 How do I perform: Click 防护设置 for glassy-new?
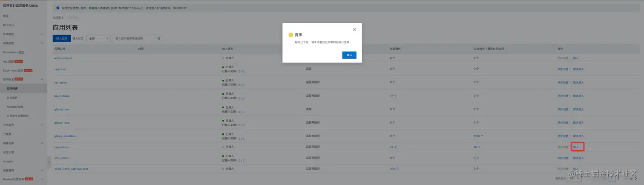(x=563, y=109)
